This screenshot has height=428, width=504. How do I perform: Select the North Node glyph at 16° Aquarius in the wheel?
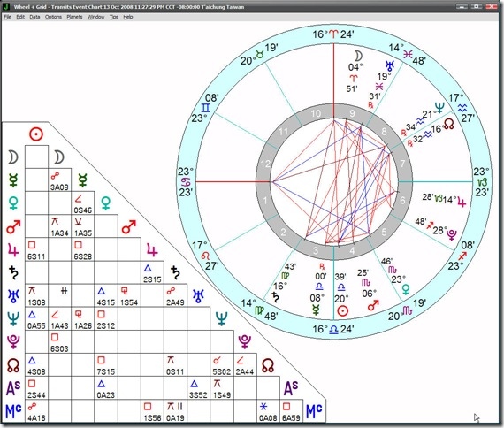click(x=448, y=124)
